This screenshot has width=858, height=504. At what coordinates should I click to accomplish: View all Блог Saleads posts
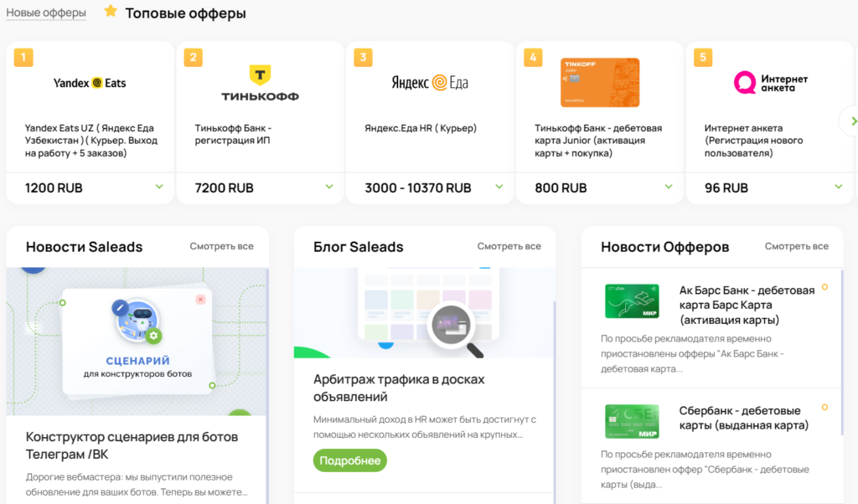pos(509,246)
